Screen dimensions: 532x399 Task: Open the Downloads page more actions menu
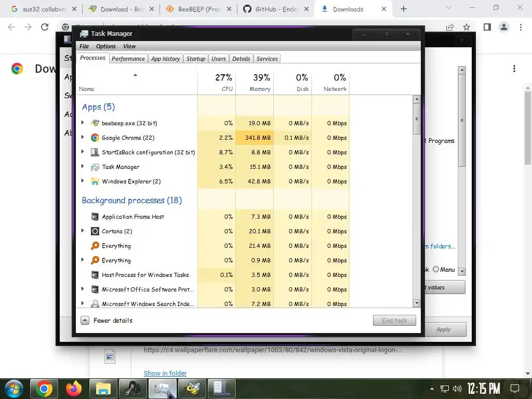click(514, 69)
